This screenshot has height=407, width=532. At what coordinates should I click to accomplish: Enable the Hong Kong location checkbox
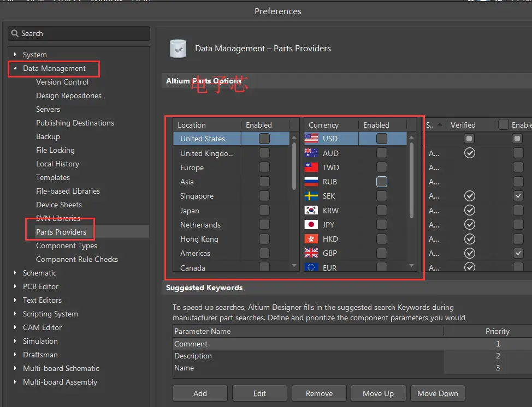pos(264,239)
